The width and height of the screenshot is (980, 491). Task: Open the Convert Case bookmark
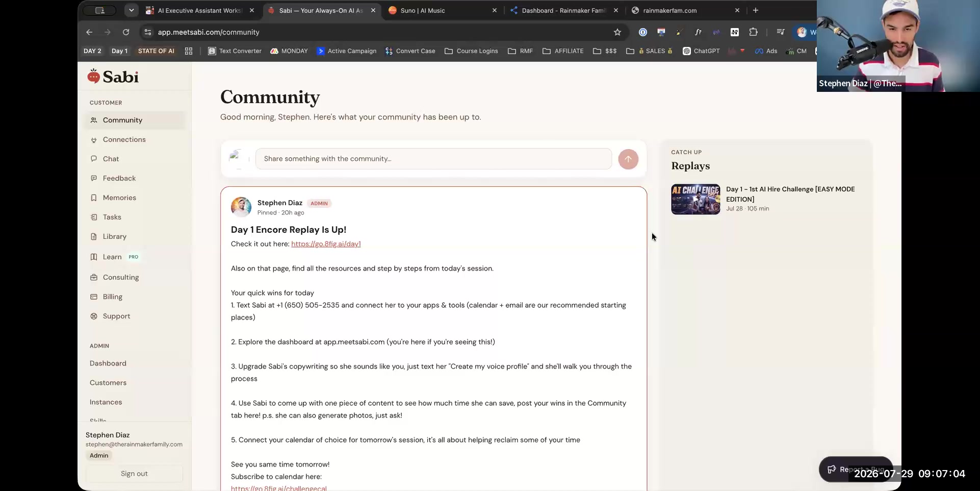pos(410,51)
